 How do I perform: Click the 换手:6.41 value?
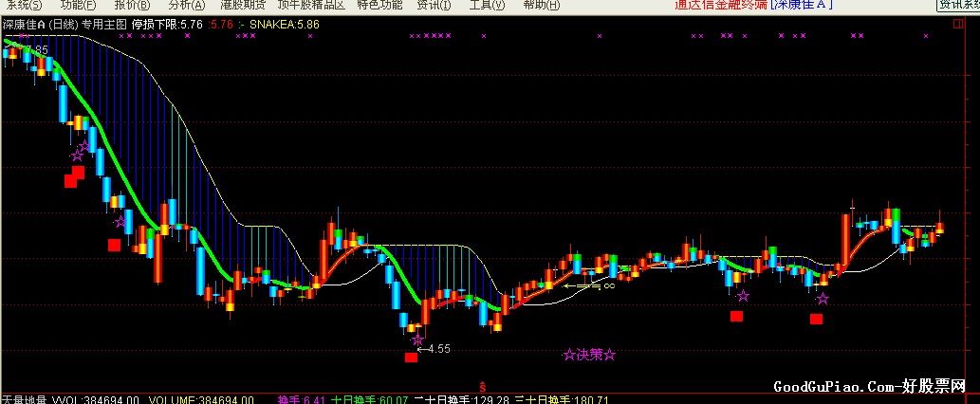[x=302, y=399]
